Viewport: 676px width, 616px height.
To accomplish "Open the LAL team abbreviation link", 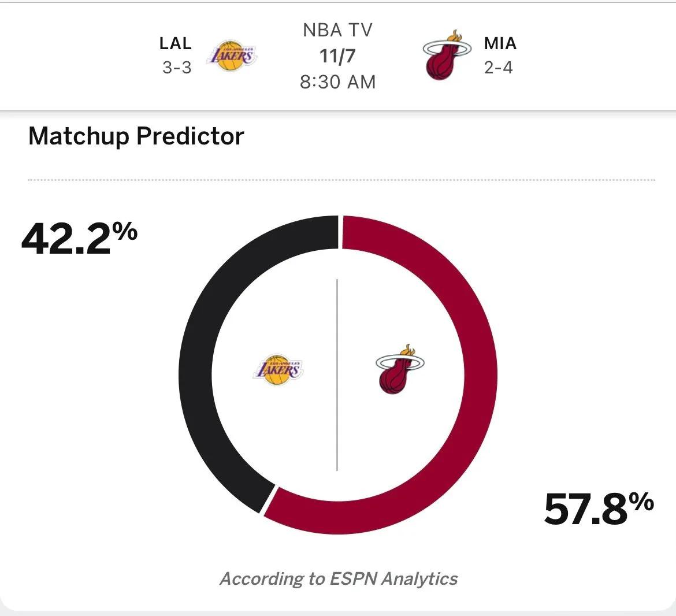I will click(175, 43).
